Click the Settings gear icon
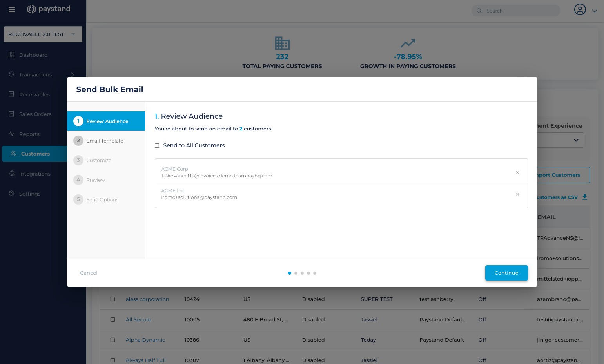 (11, 193)
